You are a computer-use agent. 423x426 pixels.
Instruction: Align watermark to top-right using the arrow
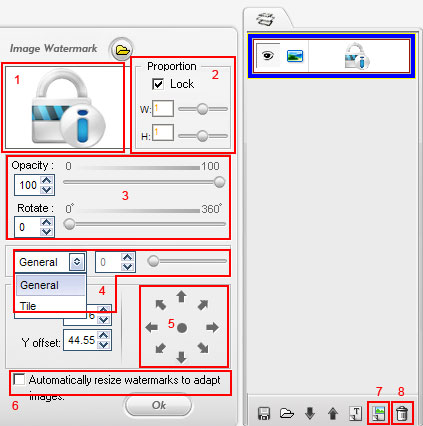(203, 304)
